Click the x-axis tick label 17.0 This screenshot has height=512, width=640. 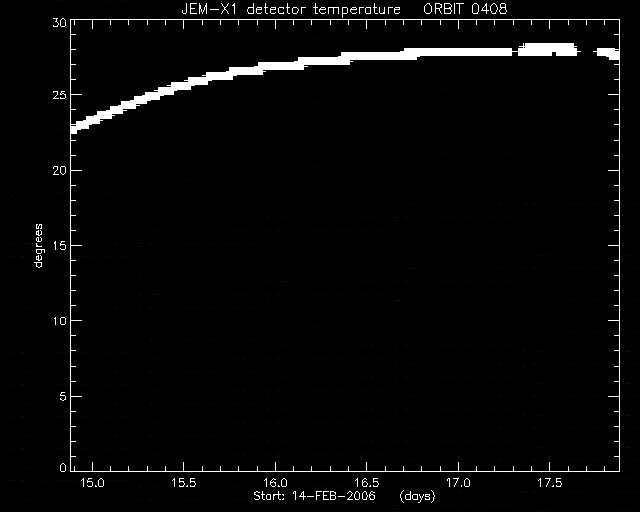tap(458, 483)
